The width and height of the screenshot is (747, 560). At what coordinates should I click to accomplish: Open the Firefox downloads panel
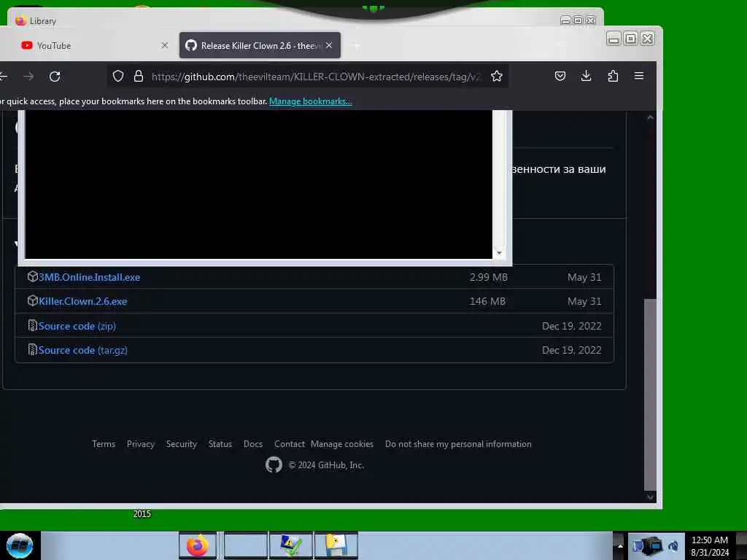[586, 76]
